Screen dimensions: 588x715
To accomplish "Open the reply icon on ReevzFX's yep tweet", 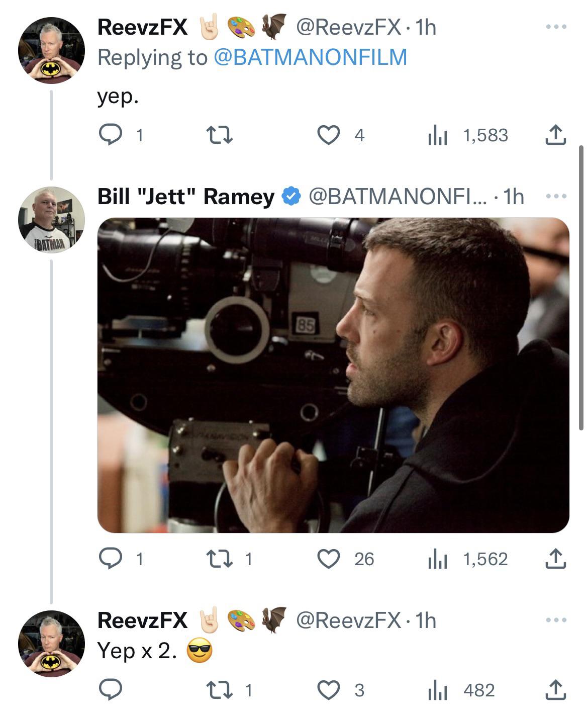I will [111, 134].
